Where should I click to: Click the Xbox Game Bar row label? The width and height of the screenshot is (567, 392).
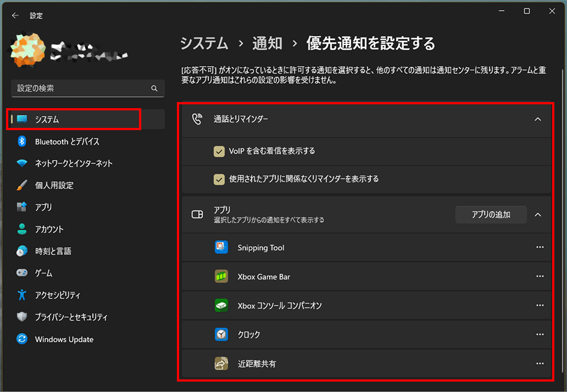pyautogui.click(x=264, y=277)
